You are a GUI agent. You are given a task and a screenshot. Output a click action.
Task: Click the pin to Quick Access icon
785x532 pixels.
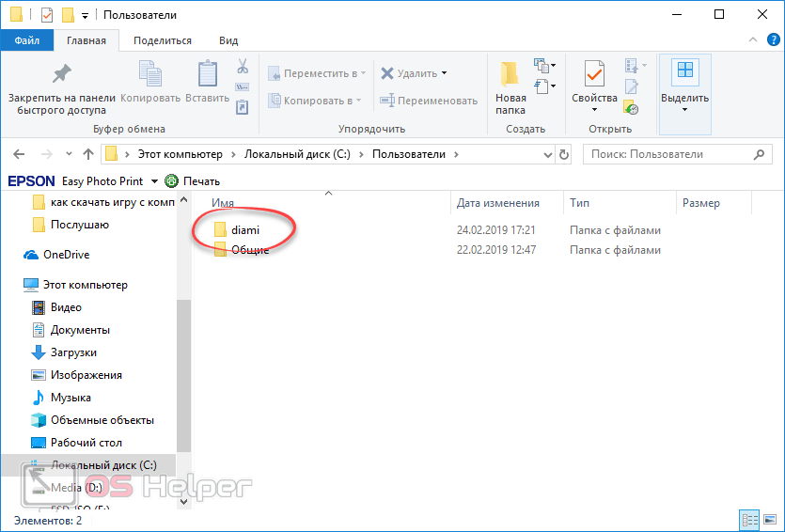pyautogui.click(x=61, y=75)
